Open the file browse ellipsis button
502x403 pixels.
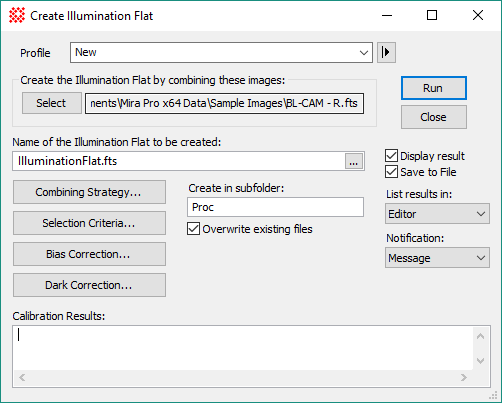click(354, 161)
